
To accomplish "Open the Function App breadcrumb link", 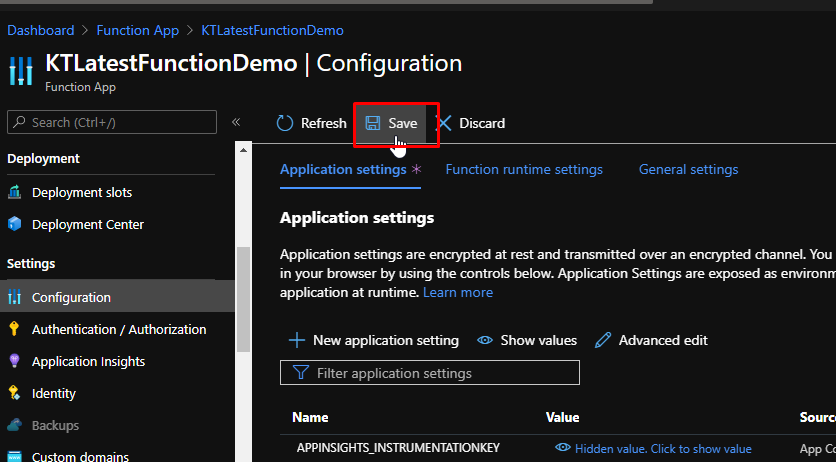I will point(138,30).
